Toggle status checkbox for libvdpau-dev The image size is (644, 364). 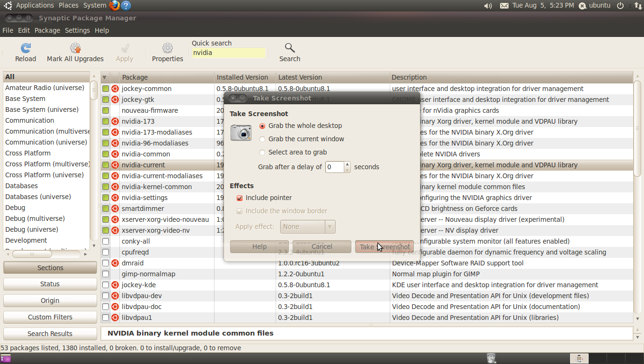pos(106,296)
